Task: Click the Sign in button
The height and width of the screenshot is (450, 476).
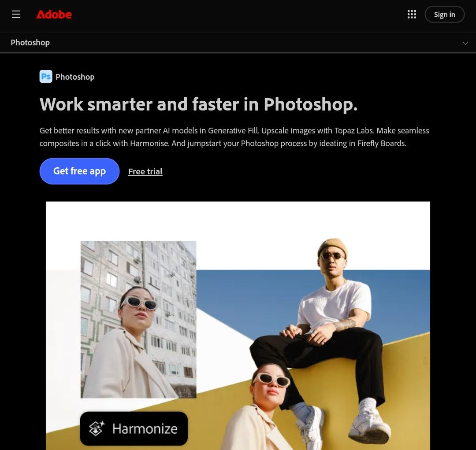Action: 444,14
